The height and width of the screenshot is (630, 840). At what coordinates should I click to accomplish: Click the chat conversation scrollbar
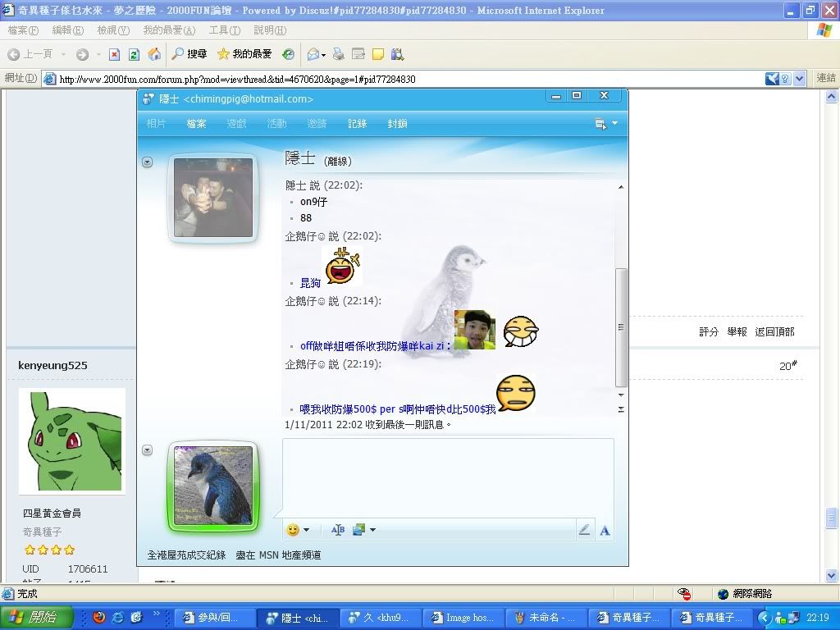coord(621,326)
